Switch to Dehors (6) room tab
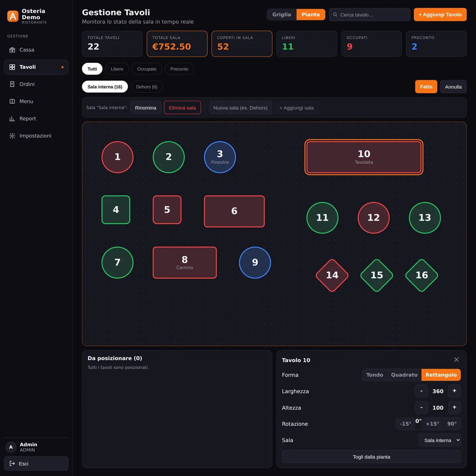 pos(147,87)
